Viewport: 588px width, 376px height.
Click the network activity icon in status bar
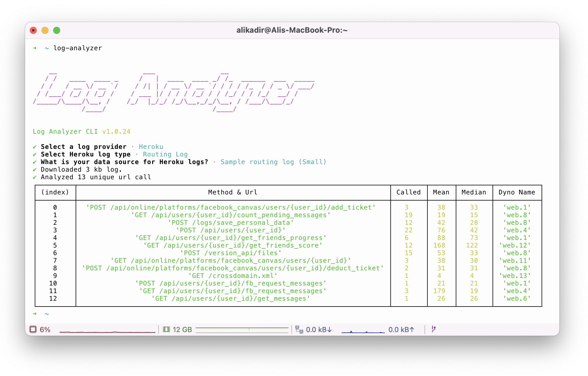[299, 330]
